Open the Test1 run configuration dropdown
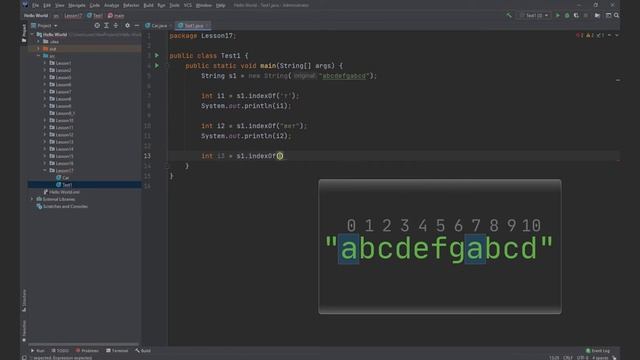 (x=535, y=16)
